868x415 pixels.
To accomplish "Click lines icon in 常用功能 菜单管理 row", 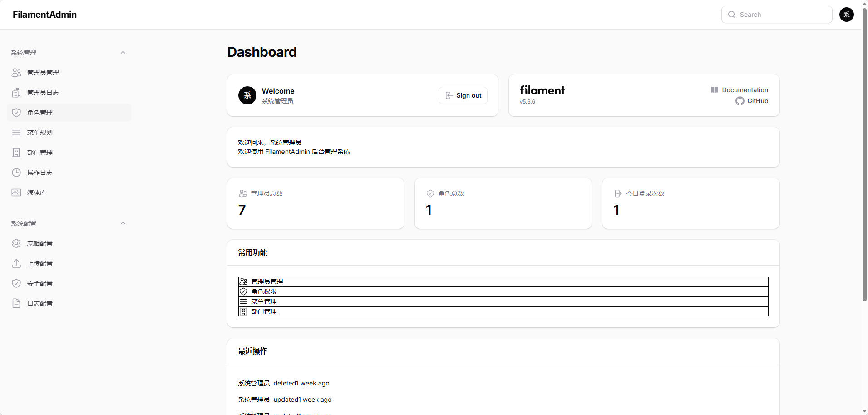I will [243, 301].
